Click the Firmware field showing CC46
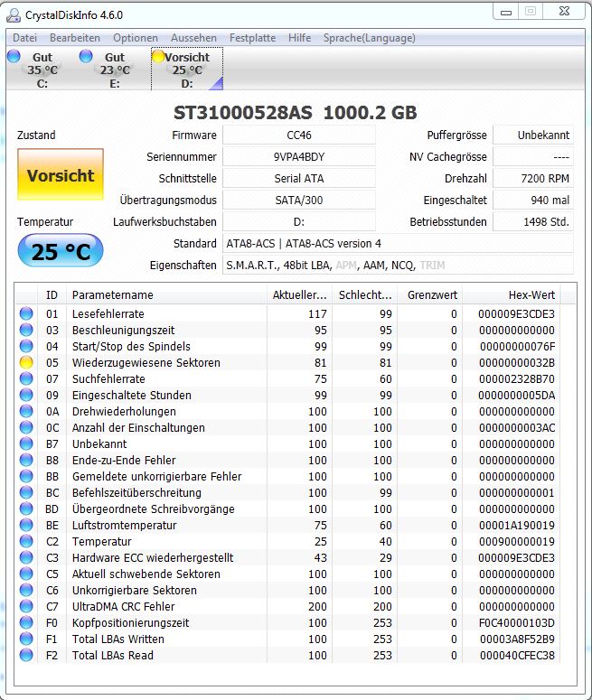This screenshot has width=592, height=700. [299, 135]
